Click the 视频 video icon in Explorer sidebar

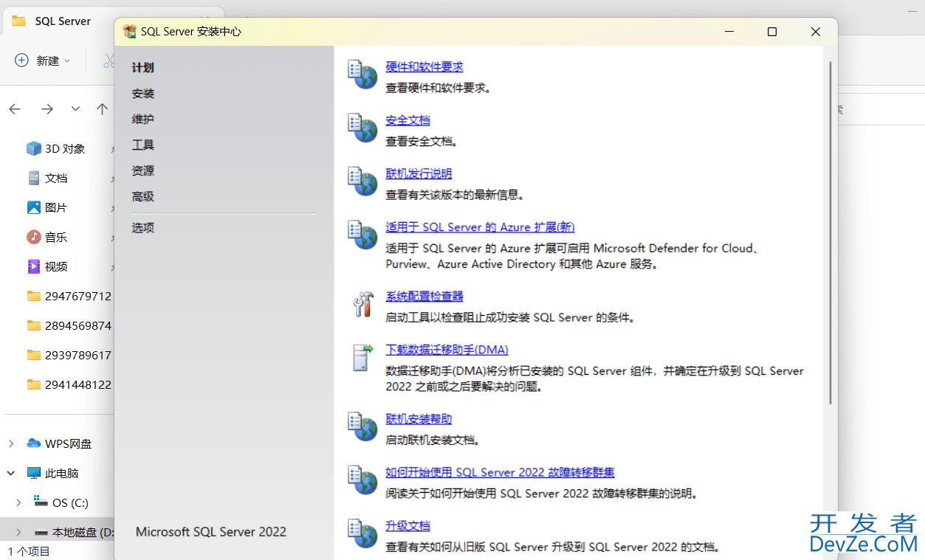[x=33, y=266]
